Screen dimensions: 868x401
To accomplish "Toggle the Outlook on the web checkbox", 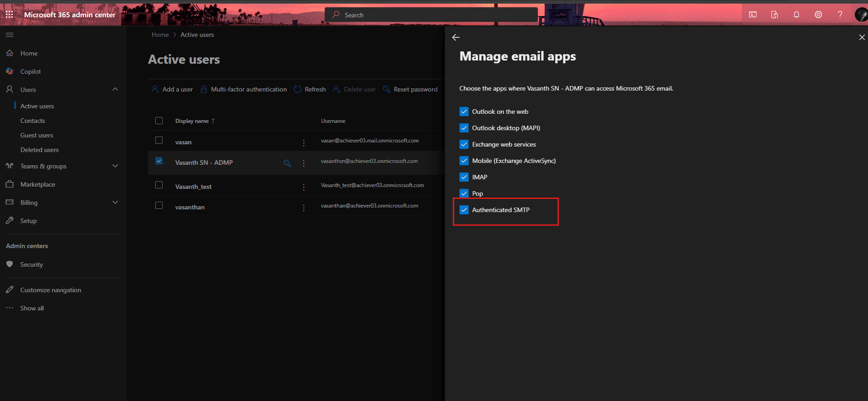I will point(464,112).
